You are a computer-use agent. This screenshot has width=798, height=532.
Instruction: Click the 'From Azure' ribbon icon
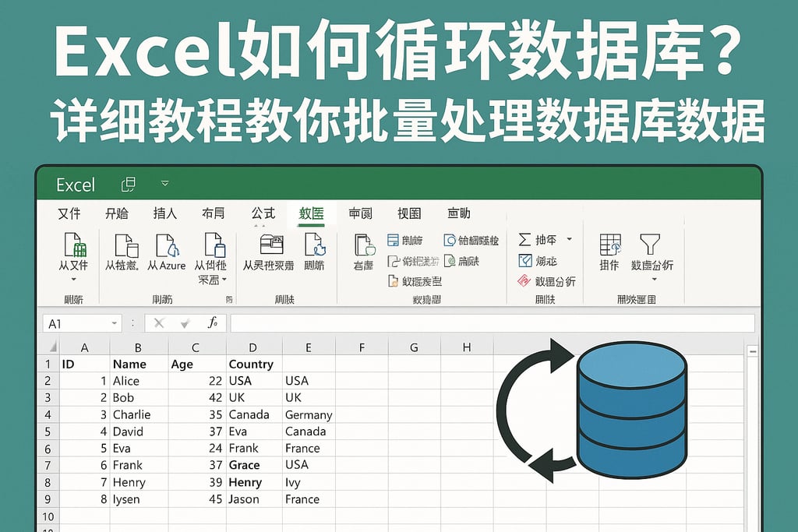pyautogui.click(x=168, y=245)
